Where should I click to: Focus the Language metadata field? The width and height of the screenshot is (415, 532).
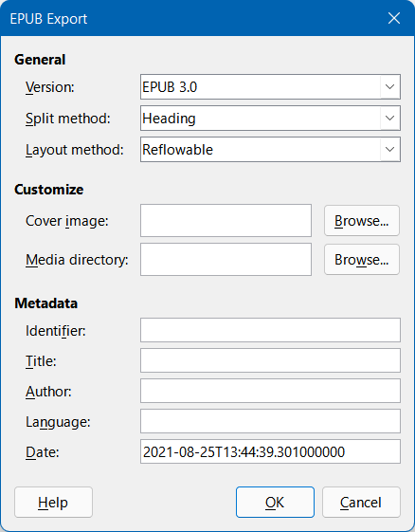(x=270, y=421)
